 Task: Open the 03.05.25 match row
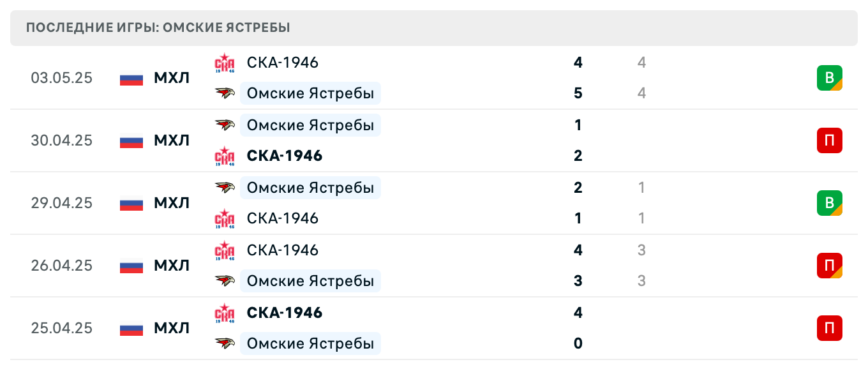click(447, 78)
